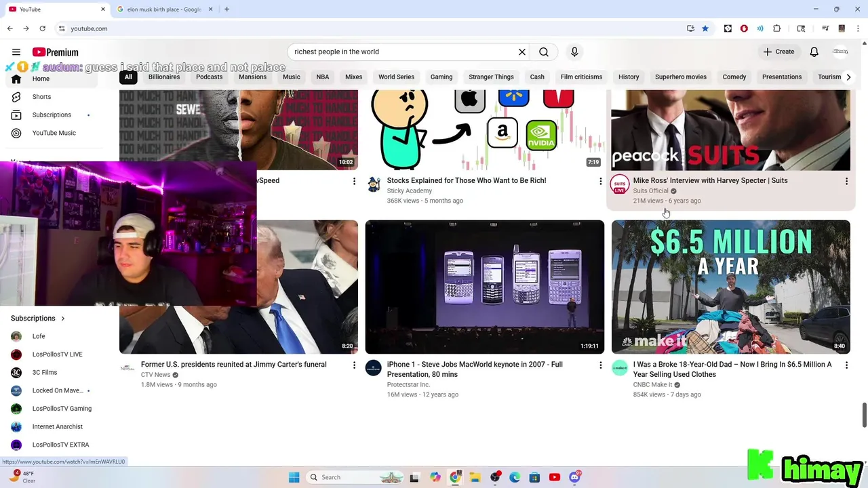This screenshot has width=868, height=488.
Task: Select the Music filter chip
Action: point(292,77)
